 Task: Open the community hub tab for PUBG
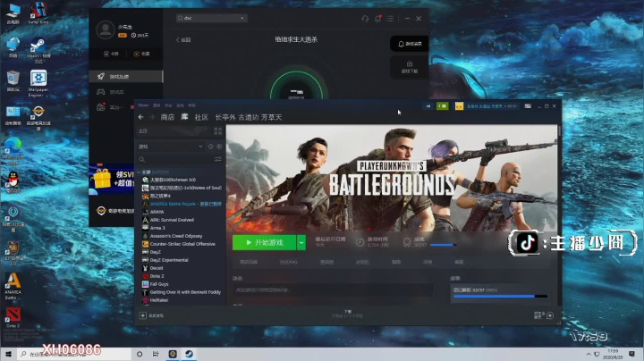pos(288,262)
